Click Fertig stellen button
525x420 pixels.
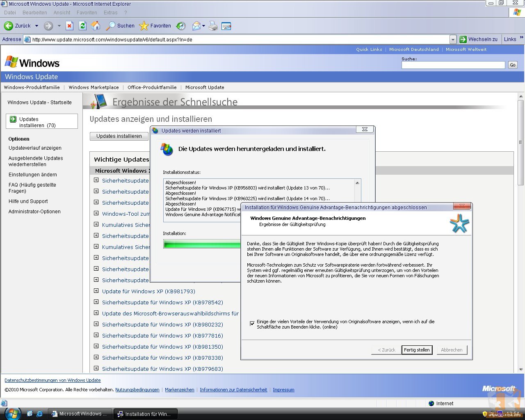pos(417,350)
